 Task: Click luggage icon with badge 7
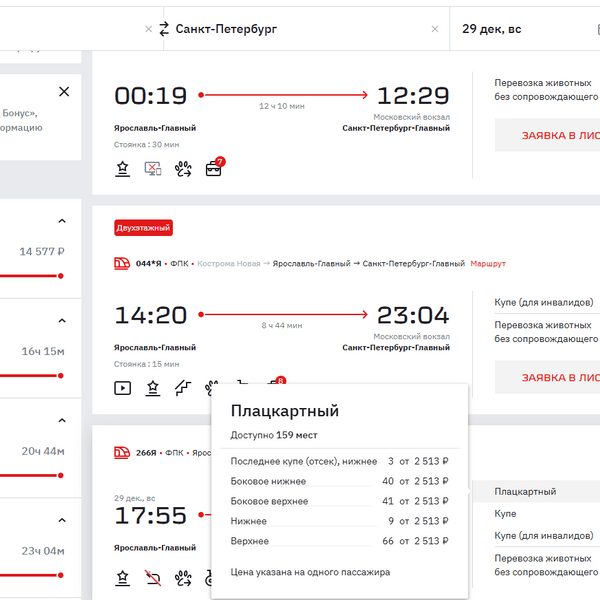[x=215, y=167]
